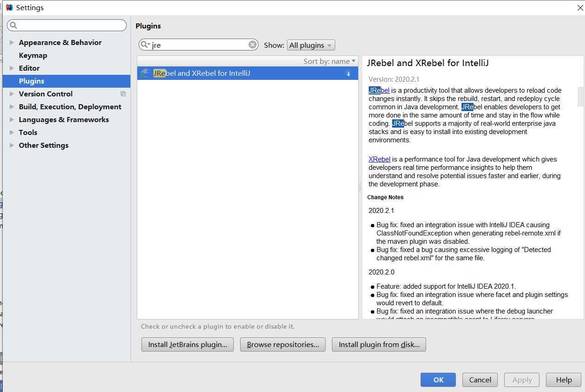Confirm with the OK button
This screenshot has width=585, height=392.
coord(438,380)
